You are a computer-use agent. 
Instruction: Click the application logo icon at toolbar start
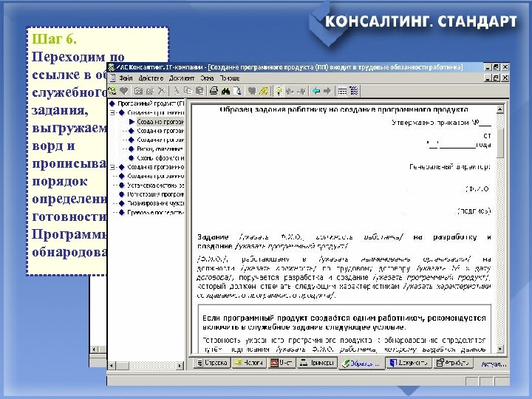pyautogui.click(x=112, y=91)
